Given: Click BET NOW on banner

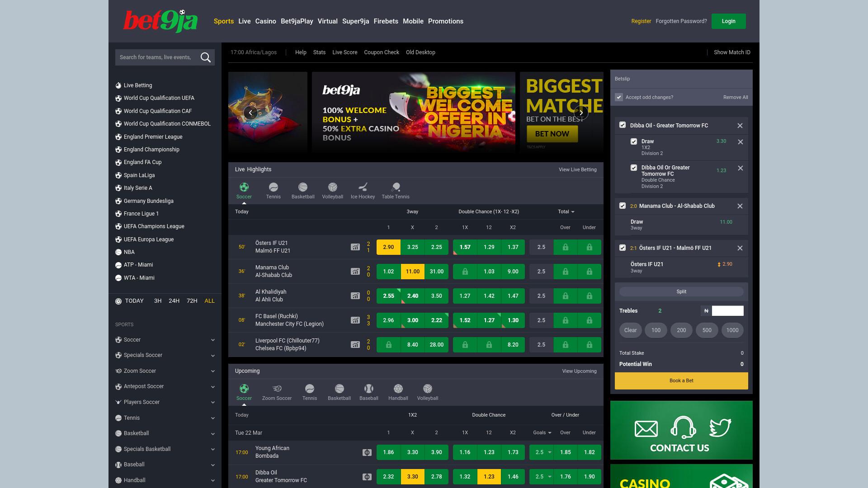Looking at the screenshot, I should [552, 134].
